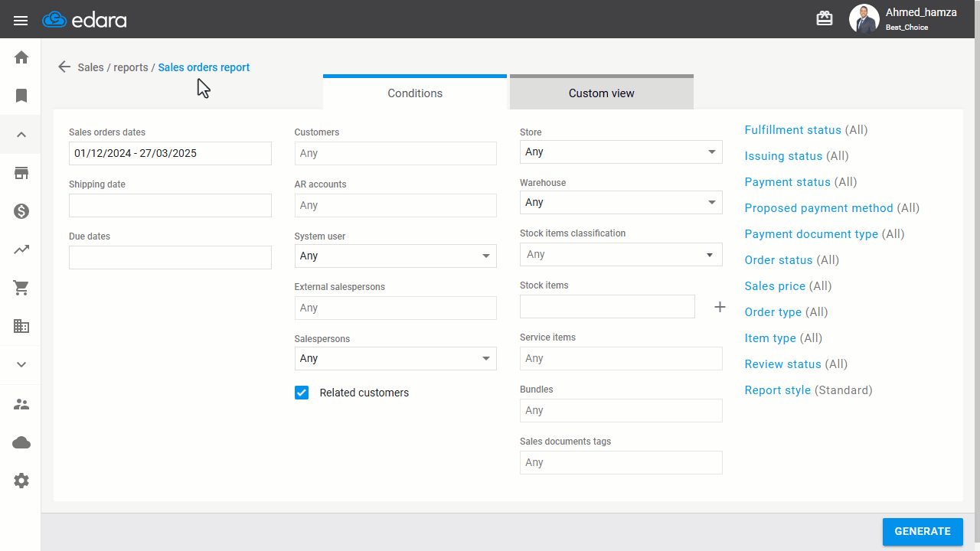The width and height of the screenshot is (980, 551).
Task: Open the dollar accounting icon in sidebar
Action: coord(21,211)
